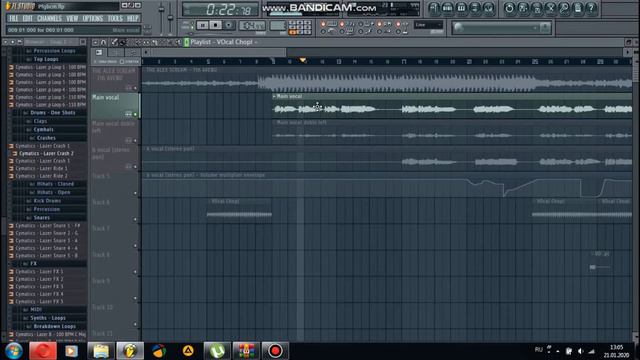Viewport: 640px width, 360px height.
Task: Open the EDIT menu
Action: point(27,19)
